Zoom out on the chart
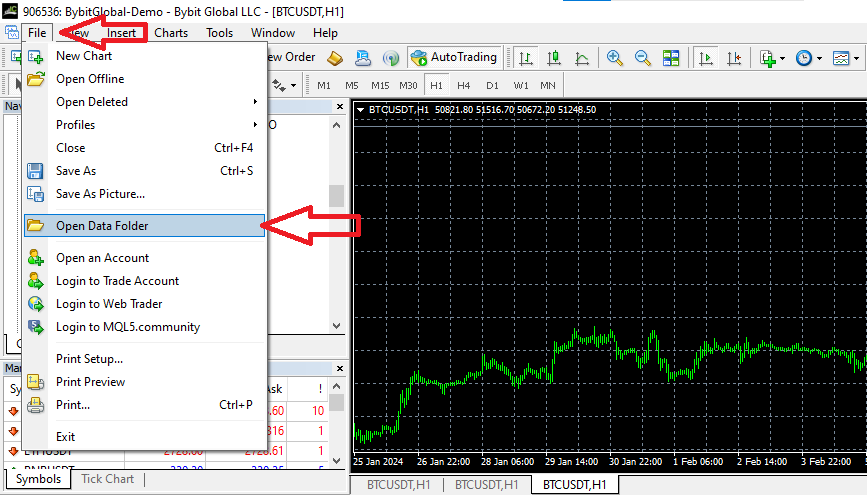Screen dimensions: 867x495 (x=643, y=58)
